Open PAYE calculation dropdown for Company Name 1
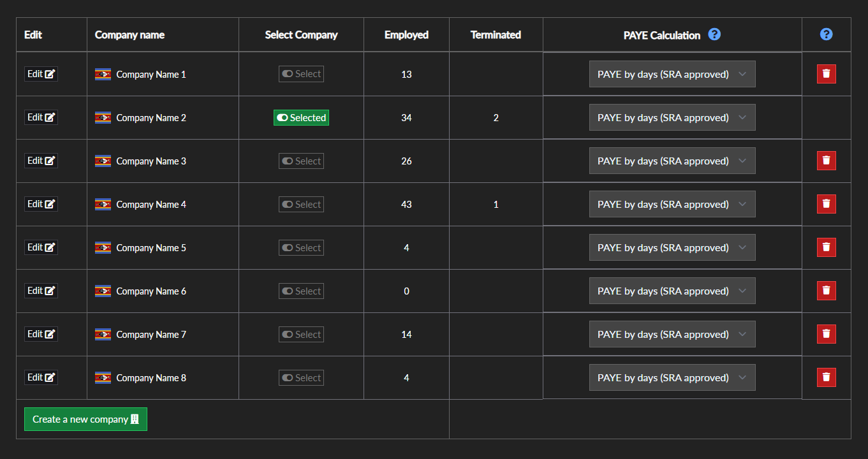Viewport: 868px width, 459px height. [672, 74]
